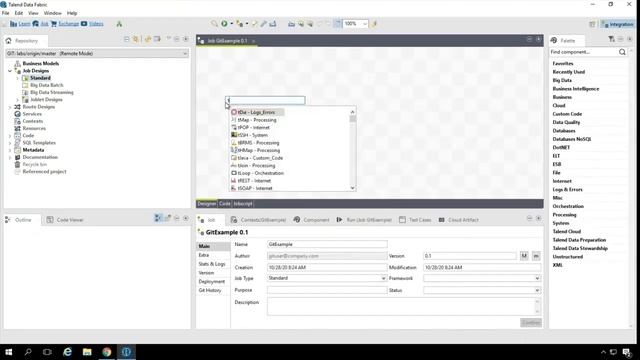Click the down arrow of suggestion list scrollbar
This screenshot has height=360, width=640.
(x=353, y=188)
